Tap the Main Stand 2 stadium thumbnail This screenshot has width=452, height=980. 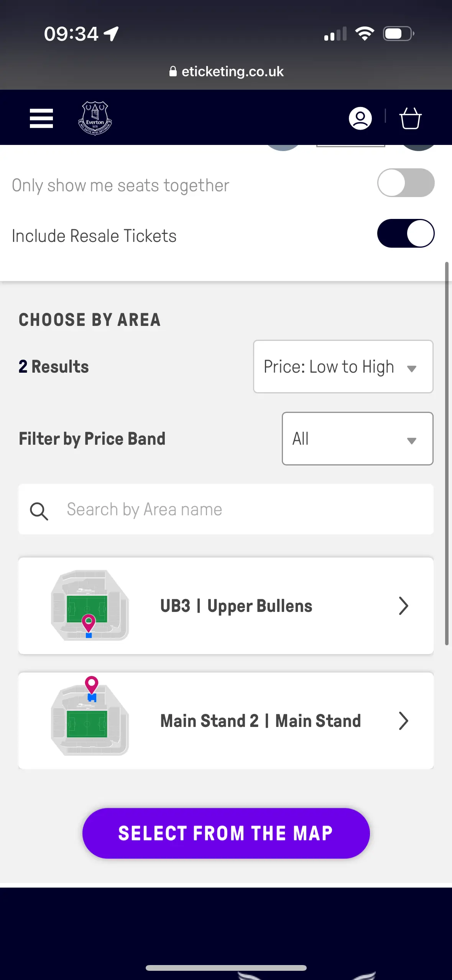click(x=90, y=717)
